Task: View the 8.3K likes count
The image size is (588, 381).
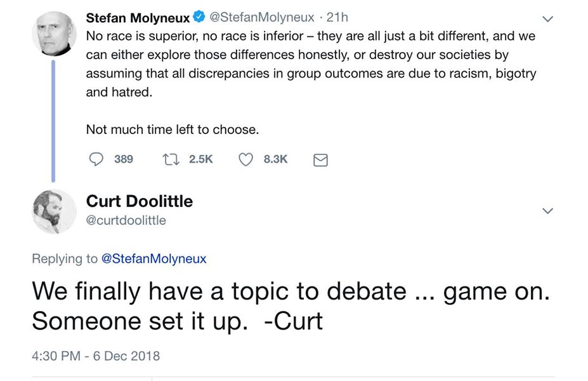Action: tap(275, 159)
